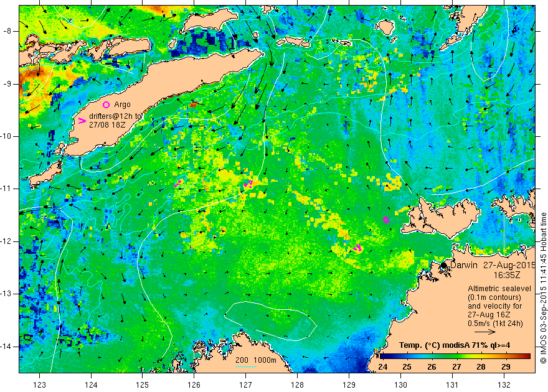Viewport: 548px width, 392px height.
Task: Click colorbar tick label '27'
Action: tap(456, 367)
